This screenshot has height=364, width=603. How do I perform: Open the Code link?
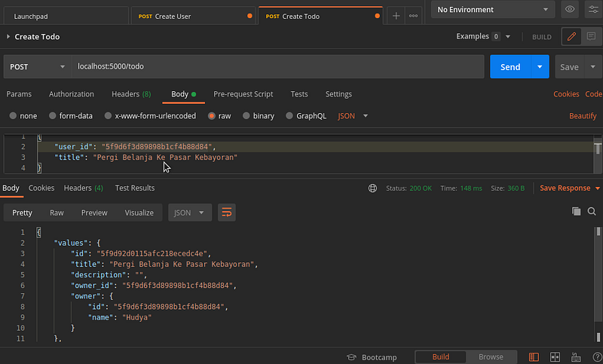click(x=594, y=93)
